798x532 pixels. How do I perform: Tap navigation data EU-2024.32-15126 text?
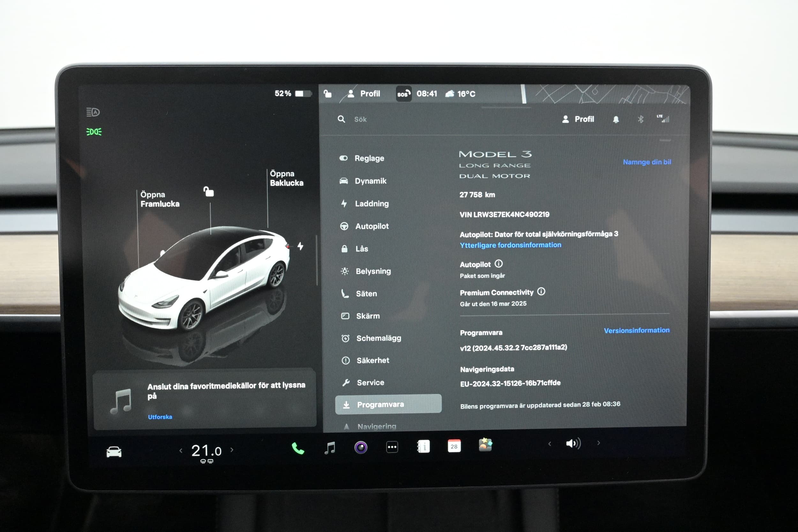510,383
